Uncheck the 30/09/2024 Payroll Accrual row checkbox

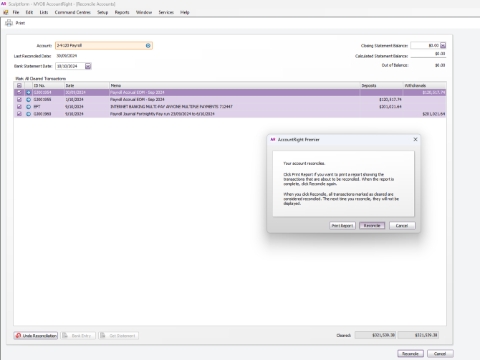pyautogui.click(x=19, y=92)
